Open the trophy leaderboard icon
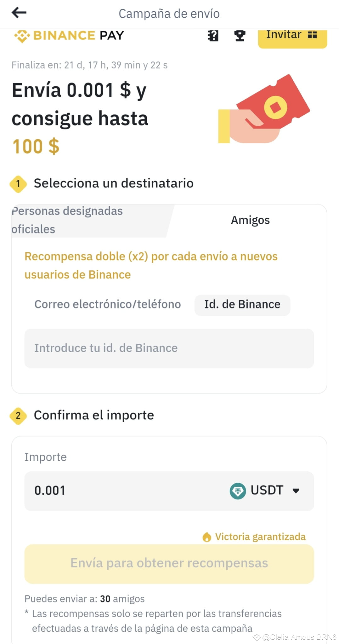 pyautogui.click(x=240, y=36)
